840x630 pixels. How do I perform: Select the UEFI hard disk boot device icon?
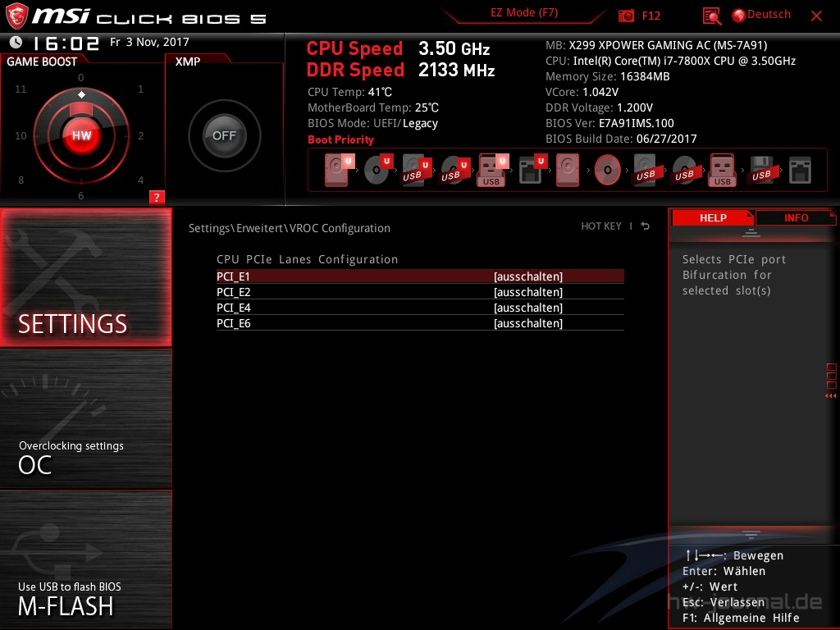(x=339, y=170)
